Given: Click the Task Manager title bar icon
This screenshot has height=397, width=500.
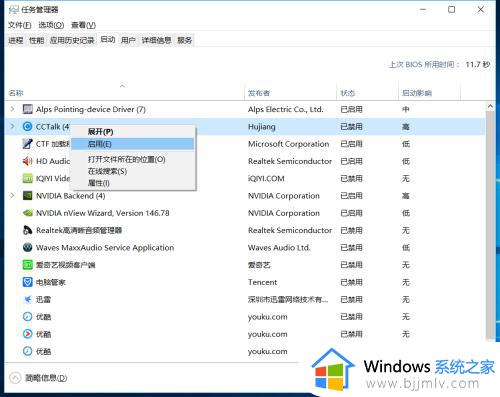Looking at the screenshot, I should (x=13, y=10).
